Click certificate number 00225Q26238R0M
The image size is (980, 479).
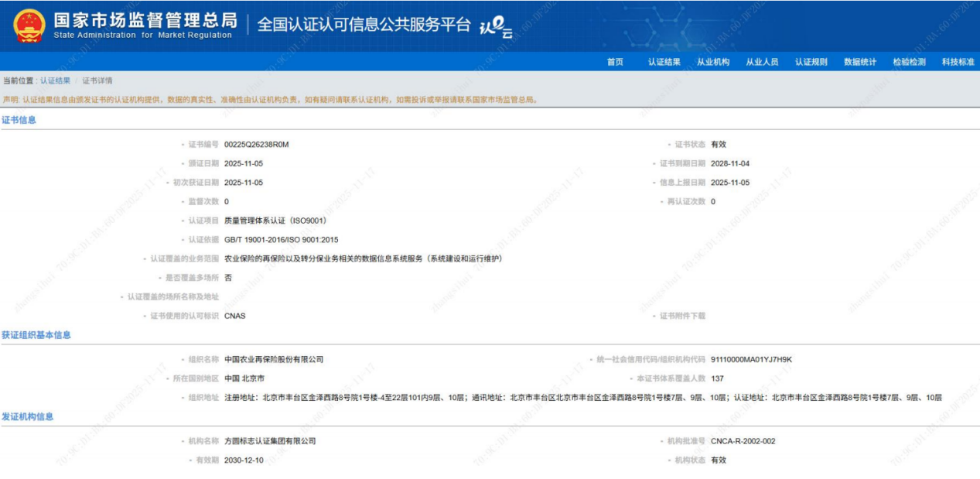(x=256, y=145)
